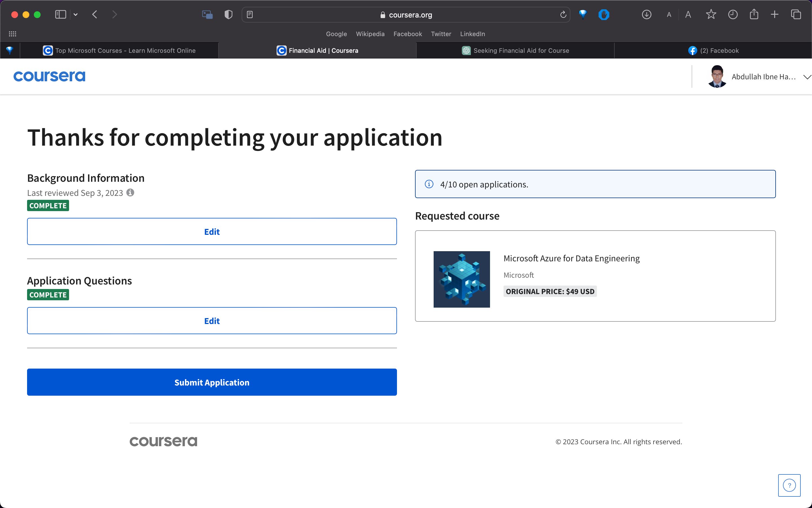812x508 pixels.
Task: Expand the Abdullah Ibne Ha... account menu
Action: [807, 77]
